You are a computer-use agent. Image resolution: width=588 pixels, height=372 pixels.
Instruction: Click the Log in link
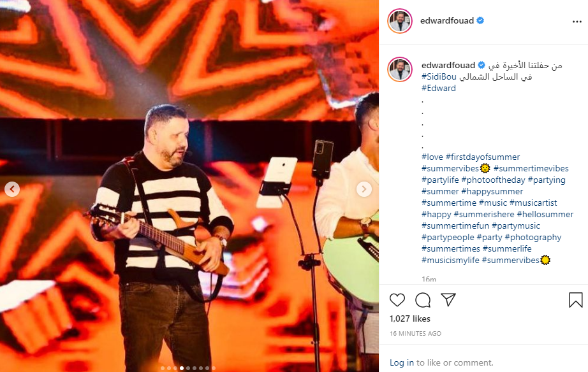[x=402, y=362]
